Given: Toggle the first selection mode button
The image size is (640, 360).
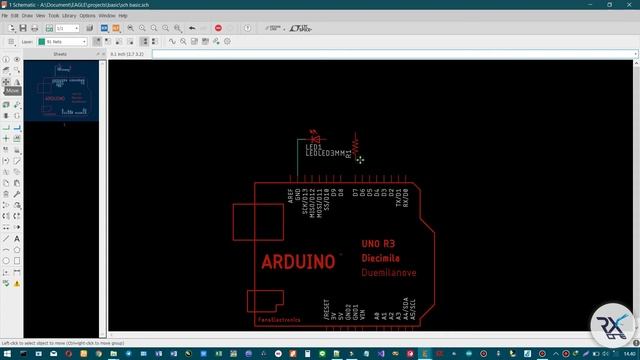Looking at the screenshot, I should [x=97, y=42].
